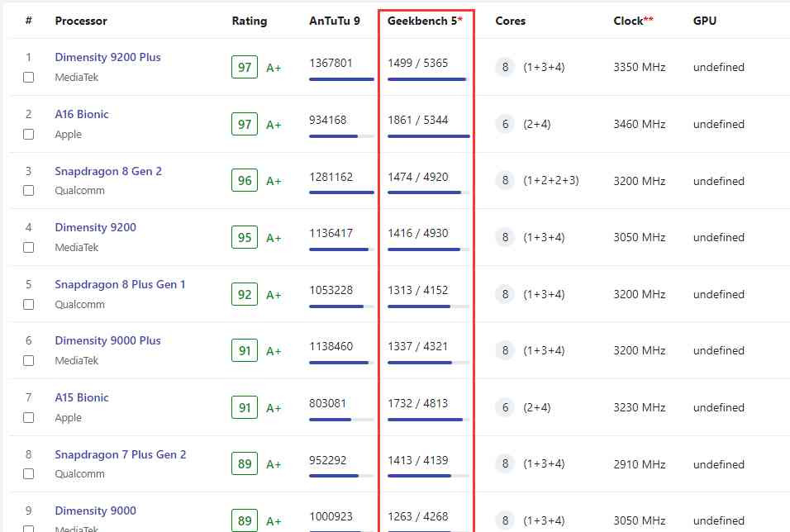Click the 97 rating badge for Dimensity 9200 Plus
The image size is (790, 532).
(245, 67)
